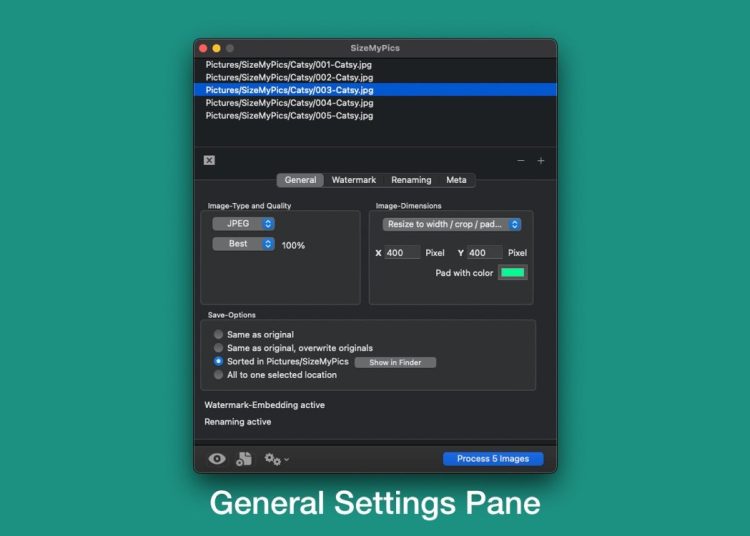The image size is (750, 536).
Task: Click the Show in Finder button
Action: point(395,362)
